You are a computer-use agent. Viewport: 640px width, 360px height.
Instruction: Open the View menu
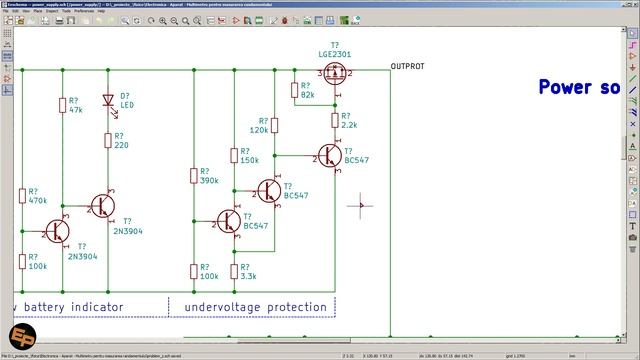click(26, 11)
